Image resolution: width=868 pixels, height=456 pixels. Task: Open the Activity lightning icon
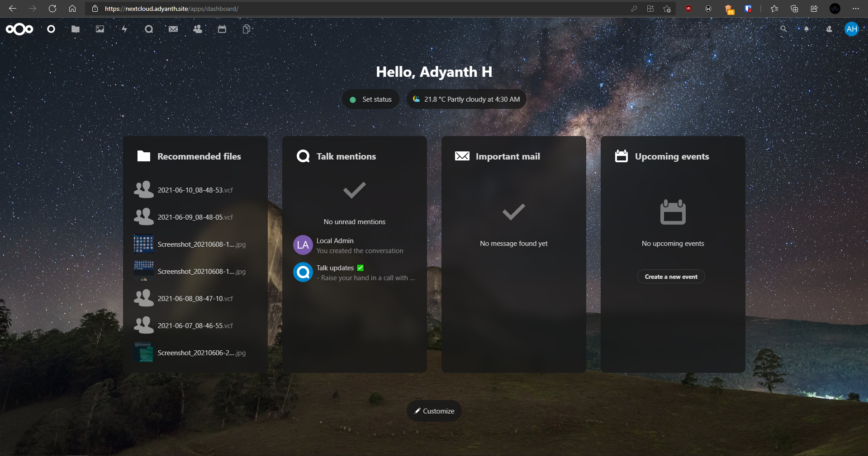point(124,29)
